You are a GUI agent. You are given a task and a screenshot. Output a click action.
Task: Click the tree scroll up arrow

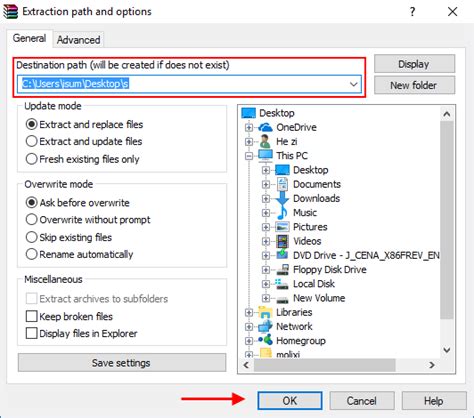click(x=447, y=114)
